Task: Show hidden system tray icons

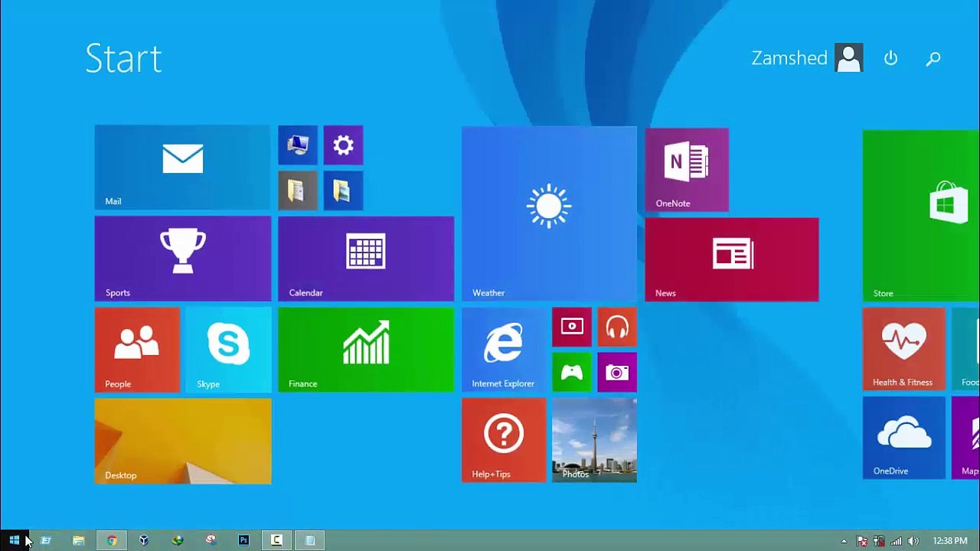Action: click(x=844, y=541)
